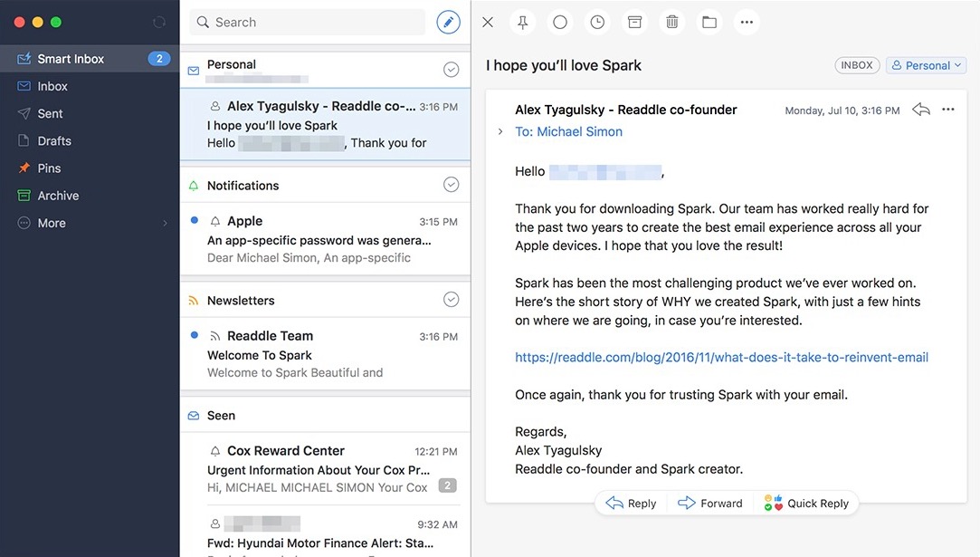The height and width of the screenshot is (557, 980).
Task: Click the open-envelope icon of the Seen section
Action: [194, 416]
